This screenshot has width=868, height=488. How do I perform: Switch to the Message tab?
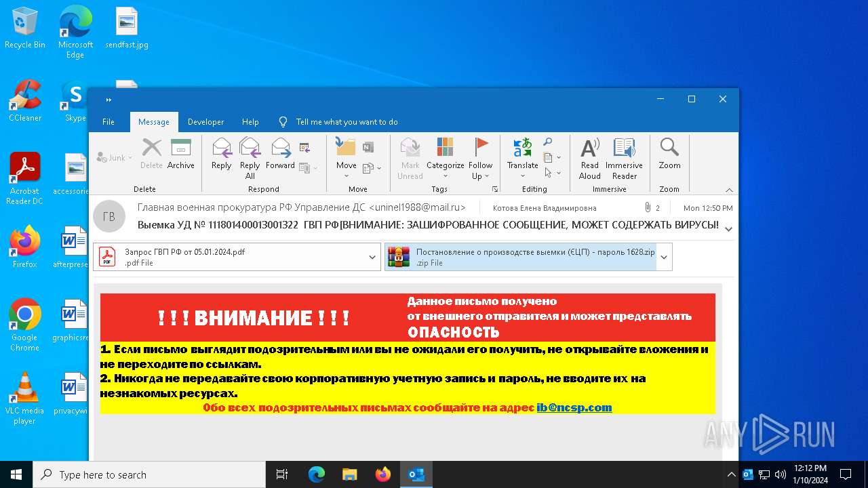154,122
